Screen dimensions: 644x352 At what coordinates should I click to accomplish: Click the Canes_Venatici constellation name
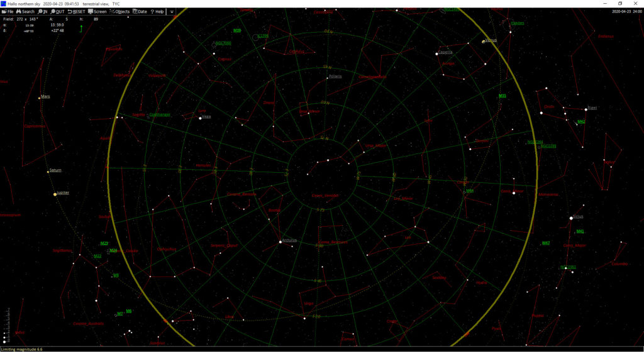(325, 195)
